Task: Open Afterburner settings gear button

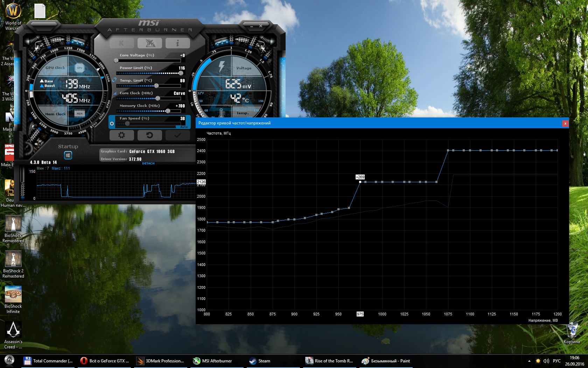Action: [121, 135]
